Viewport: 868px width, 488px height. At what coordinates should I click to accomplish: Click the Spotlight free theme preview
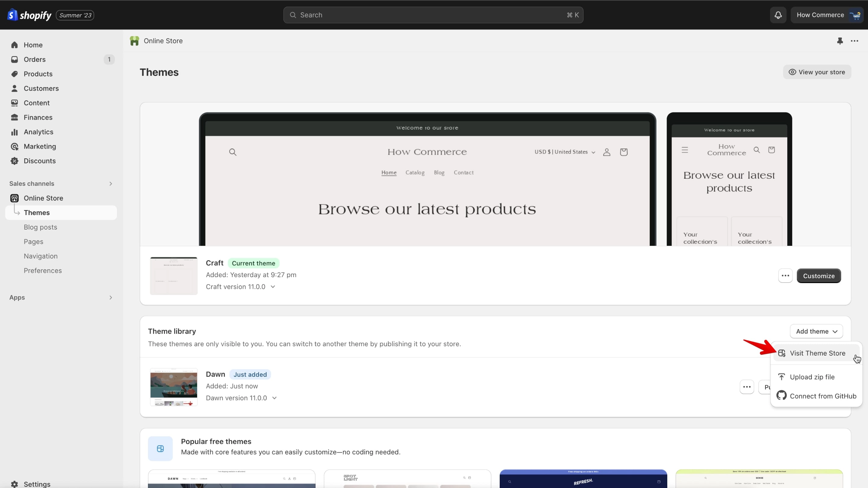(407, 479)
